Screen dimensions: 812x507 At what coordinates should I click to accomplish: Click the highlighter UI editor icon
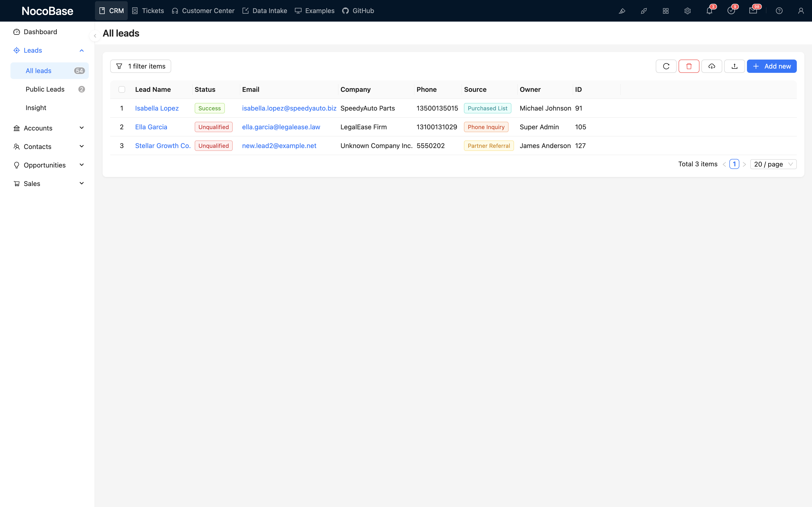click(x=622, y=11)
